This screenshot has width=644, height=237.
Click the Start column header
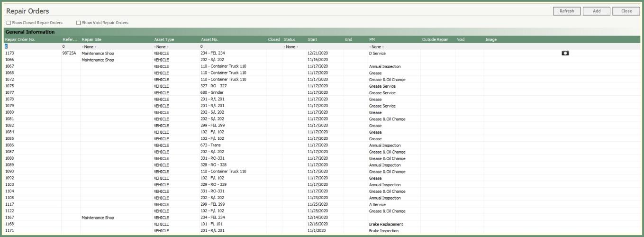pos(312,39)
